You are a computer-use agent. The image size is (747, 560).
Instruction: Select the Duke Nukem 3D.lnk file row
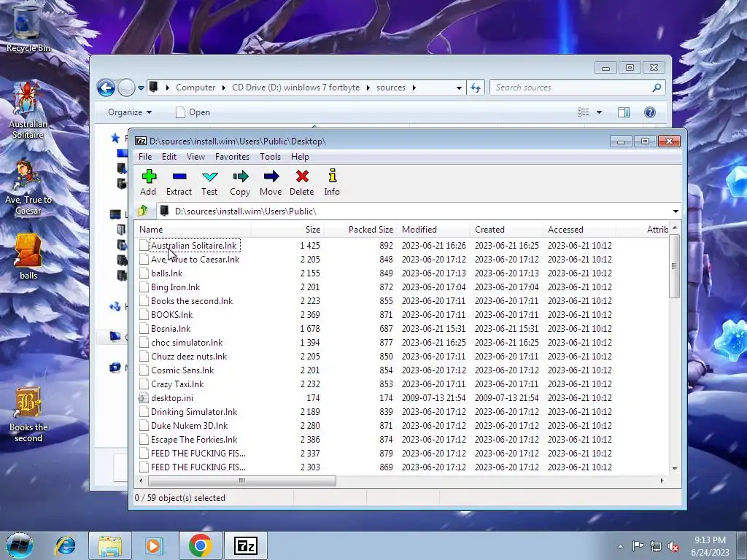click(400, 426)
